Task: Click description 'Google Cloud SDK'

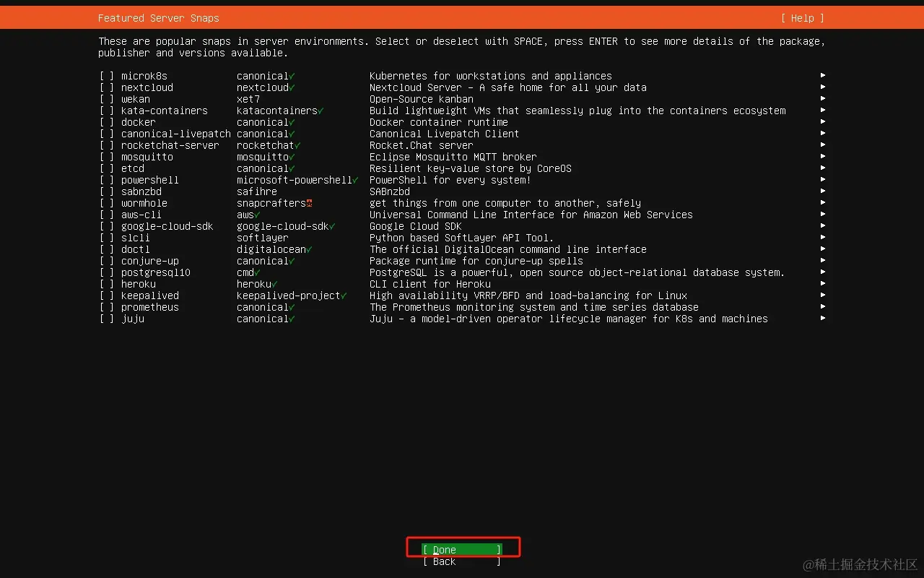Action: pyautogui.click(x=416, y=226)
